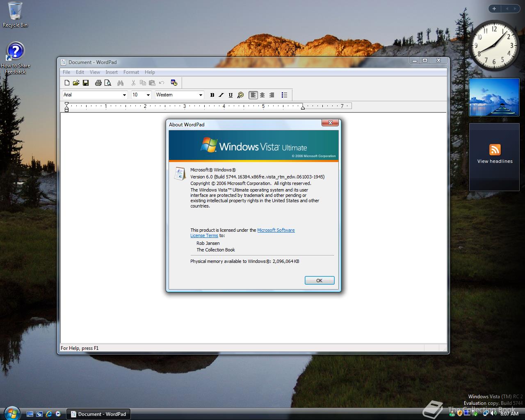
Task: Toggle Underline formatting
Action: tap(231, 95)
